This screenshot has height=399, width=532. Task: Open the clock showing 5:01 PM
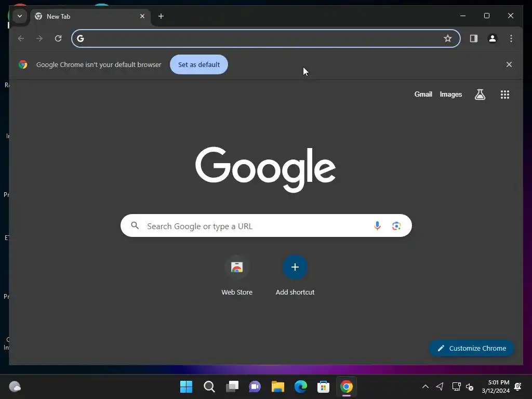pyautogui.click(x=496, y=387)
